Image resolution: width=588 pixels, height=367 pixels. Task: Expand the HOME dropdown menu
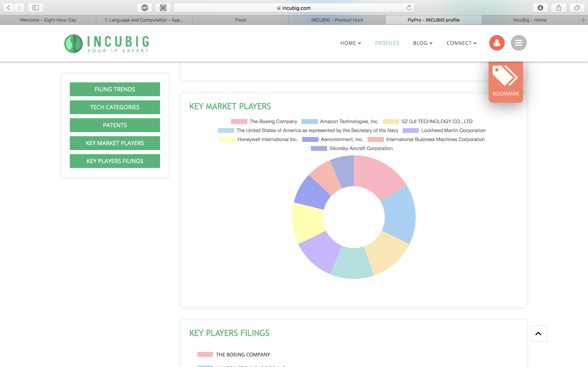[x=350, y=43]
